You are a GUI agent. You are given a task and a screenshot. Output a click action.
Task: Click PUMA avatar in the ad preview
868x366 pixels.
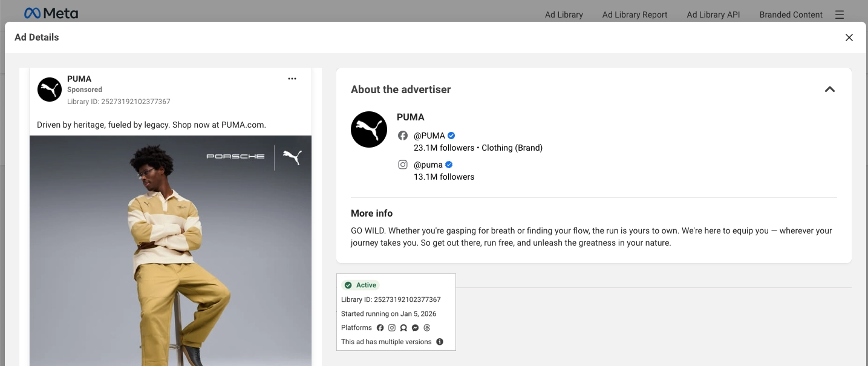50,90
